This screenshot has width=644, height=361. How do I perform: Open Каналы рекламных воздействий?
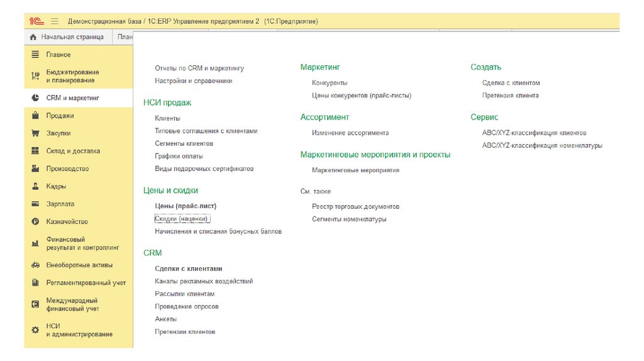tap(204, 281)
